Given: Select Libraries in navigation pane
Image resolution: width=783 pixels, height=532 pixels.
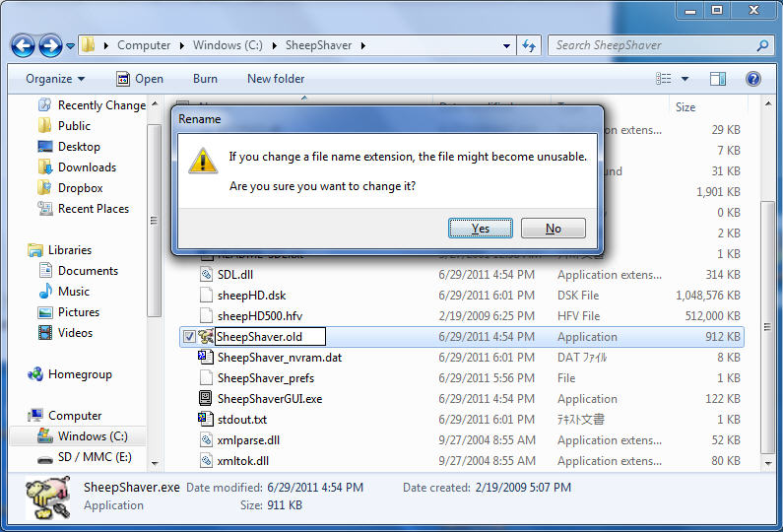Looking at the screenshot, I should tap(60, 250).
